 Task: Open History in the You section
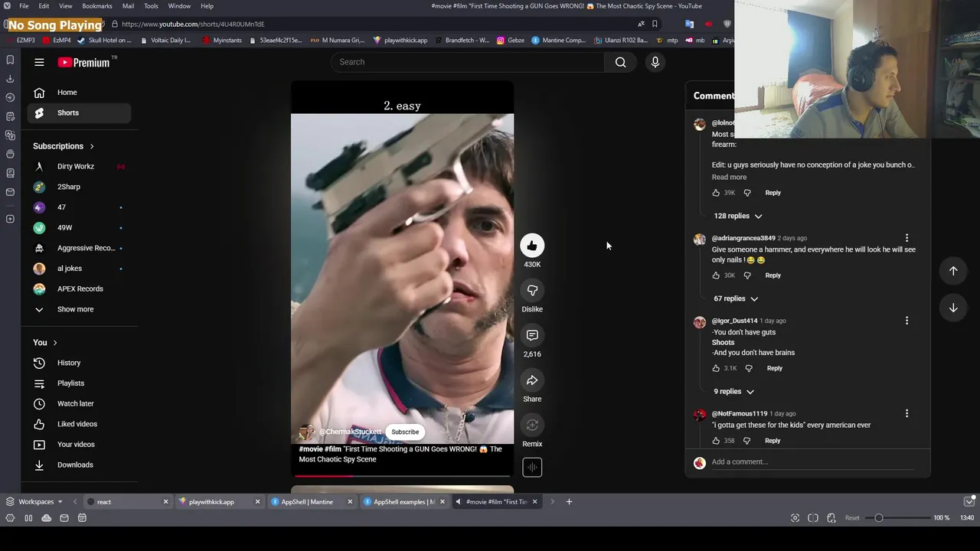(x=79, y=363)
